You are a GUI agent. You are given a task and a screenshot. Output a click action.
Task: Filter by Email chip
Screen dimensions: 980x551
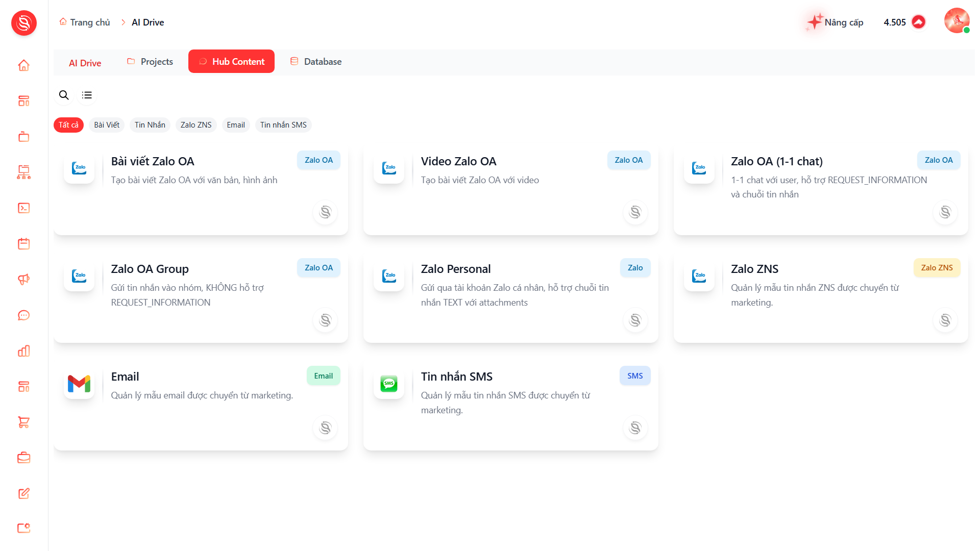tap(236, 125)
